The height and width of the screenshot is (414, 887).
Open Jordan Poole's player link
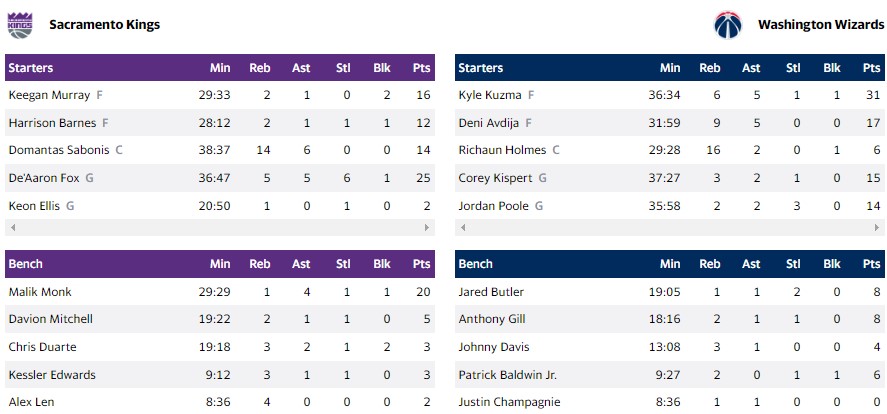click(494, 206)
